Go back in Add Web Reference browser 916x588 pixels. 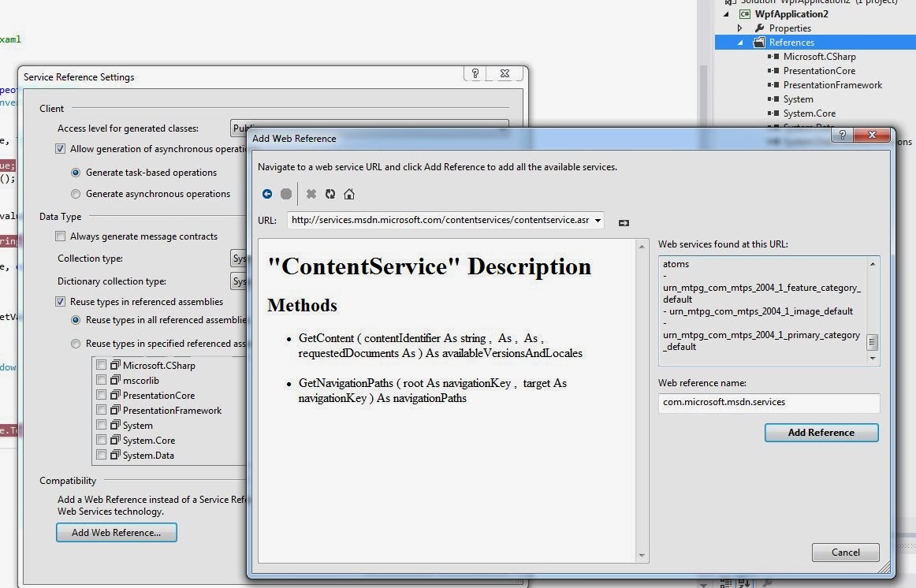click(267, 194)
